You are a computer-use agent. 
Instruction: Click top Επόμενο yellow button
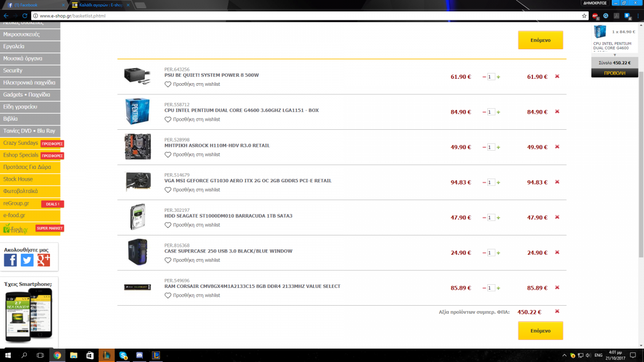click(540, 40)
